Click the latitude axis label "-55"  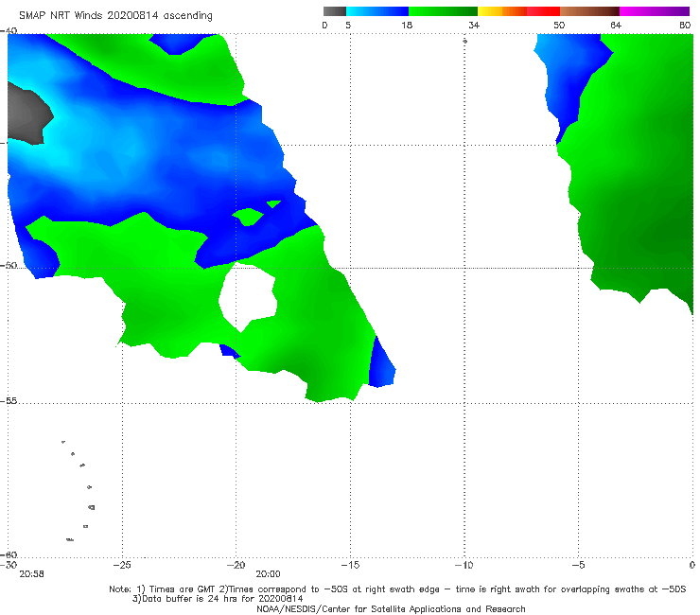pos(9,400)
